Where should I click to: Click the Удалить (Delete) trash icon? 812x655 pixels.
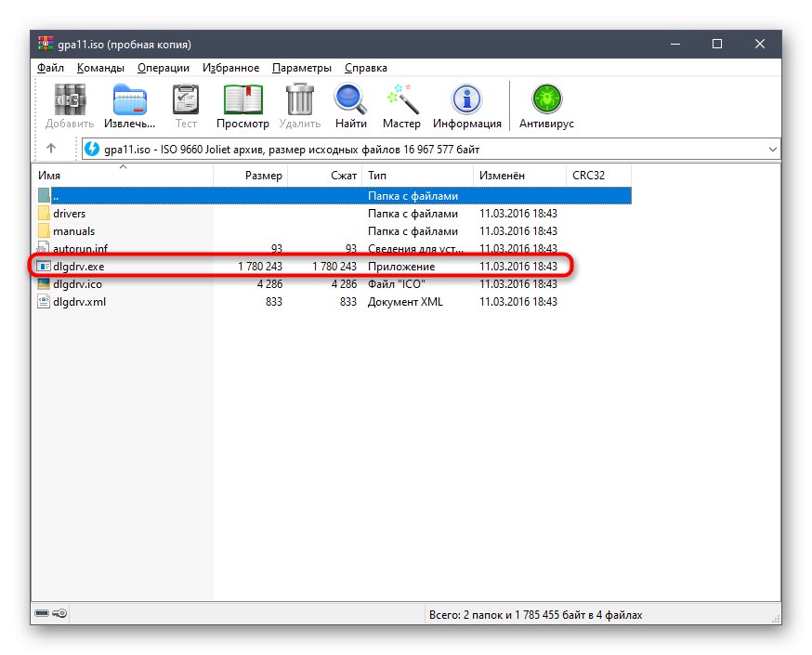coord(300,99)
